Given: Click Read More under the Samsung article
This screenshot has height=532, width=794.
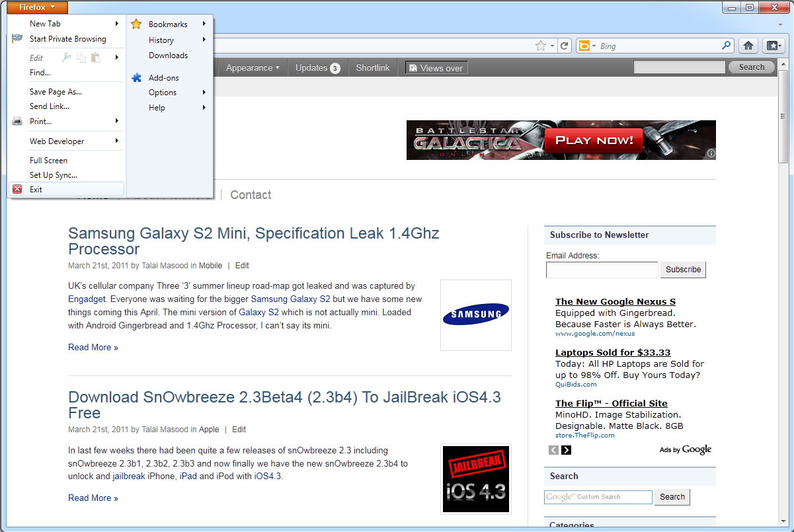Looking at the screenshot, I should click(93, 347).
